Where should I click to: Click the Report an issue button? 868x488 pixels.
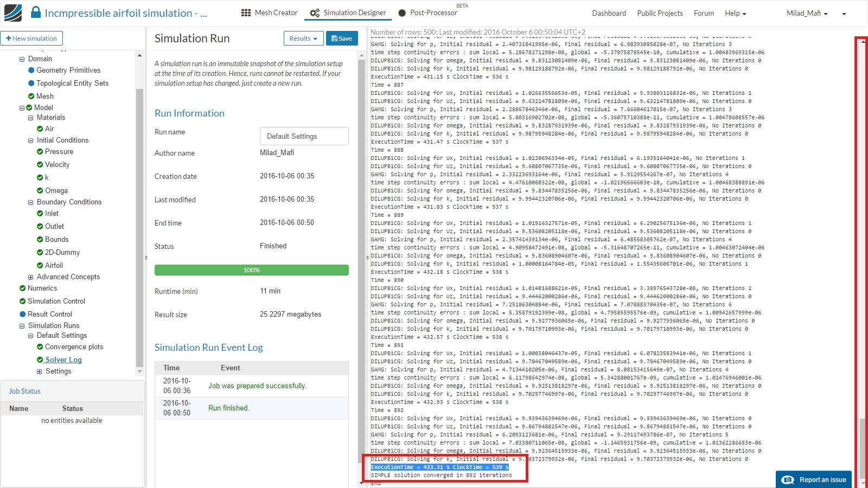[x=814, y=480]
